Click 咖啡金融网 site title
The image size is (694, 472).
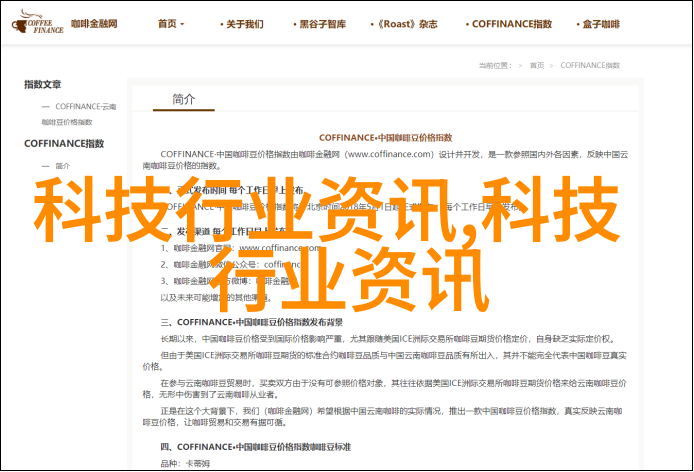point(94,24)
